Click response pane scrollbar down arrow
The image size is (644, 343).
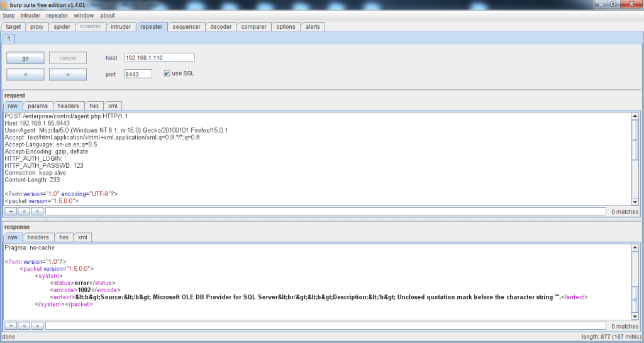(x=635, y=317)
